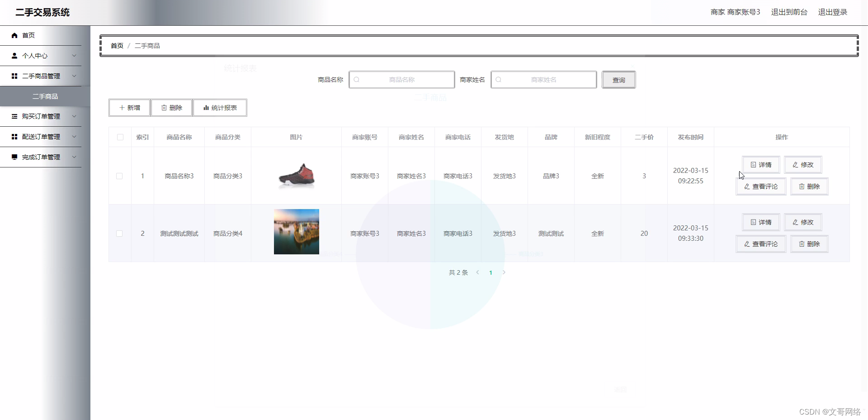Select the 完成订单管理 chat icon
The height and width of the screenshot is (420, 868).
14,157
